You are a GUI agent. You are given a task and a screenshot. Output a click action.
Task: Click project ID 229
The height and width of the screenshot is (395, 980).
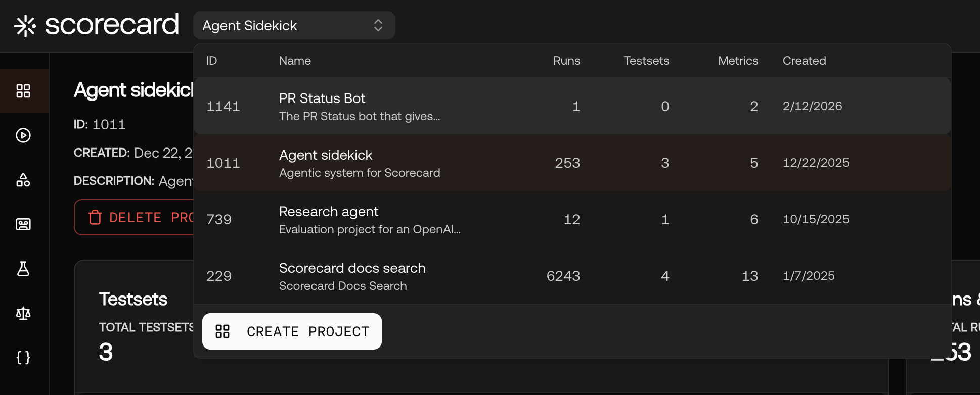[219, 276]
